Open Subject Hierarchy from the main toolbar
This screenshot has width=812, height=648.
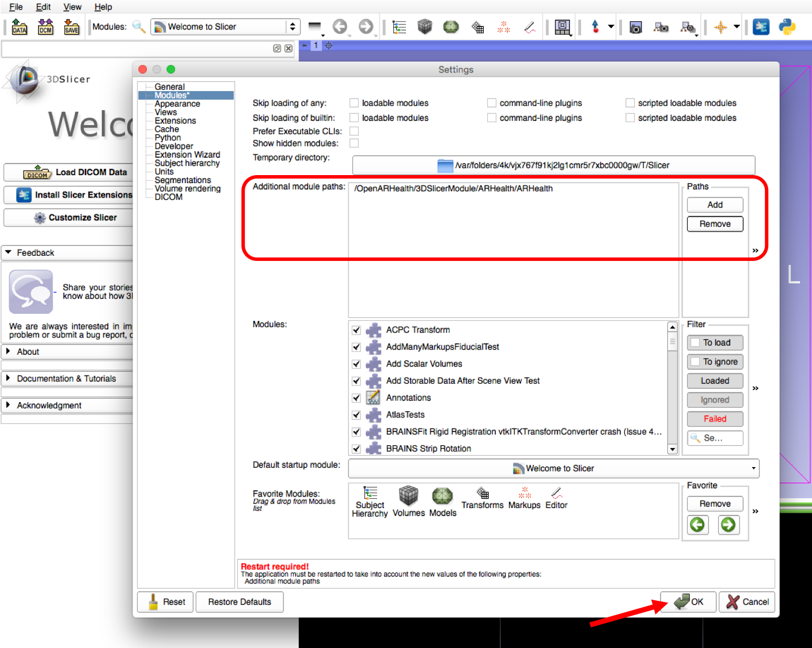399,27
